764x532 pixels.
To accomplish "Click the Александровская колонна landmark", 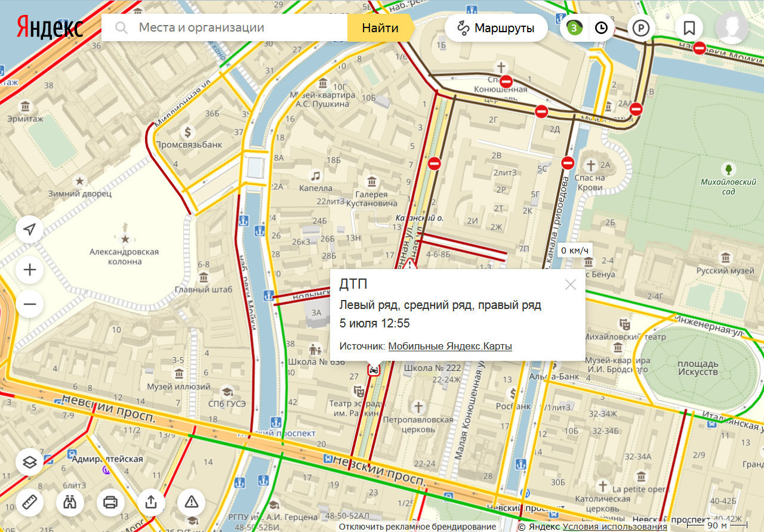I will [x=125, y=239].
